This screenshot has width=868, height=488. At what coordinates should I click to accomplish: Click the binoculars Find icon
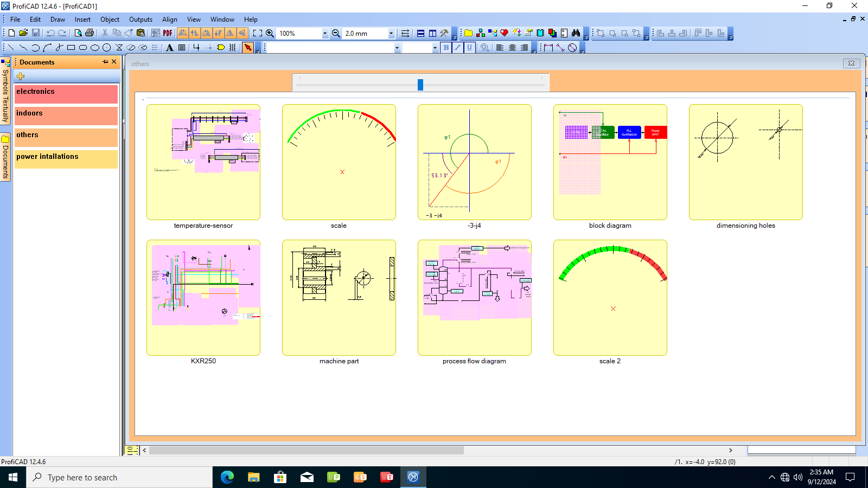click(576, 33)
